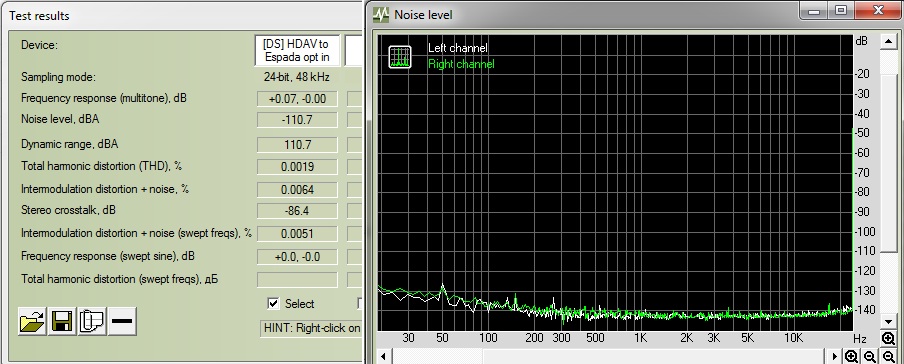This screenshot has height=364, width=904.
Task: Open a saved results file via folder icon
Action: point(32,321)
